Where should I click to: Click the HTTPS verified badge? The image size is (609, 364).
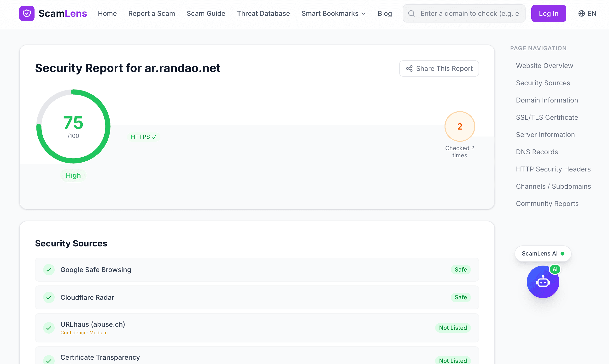(x=144, y=137)
